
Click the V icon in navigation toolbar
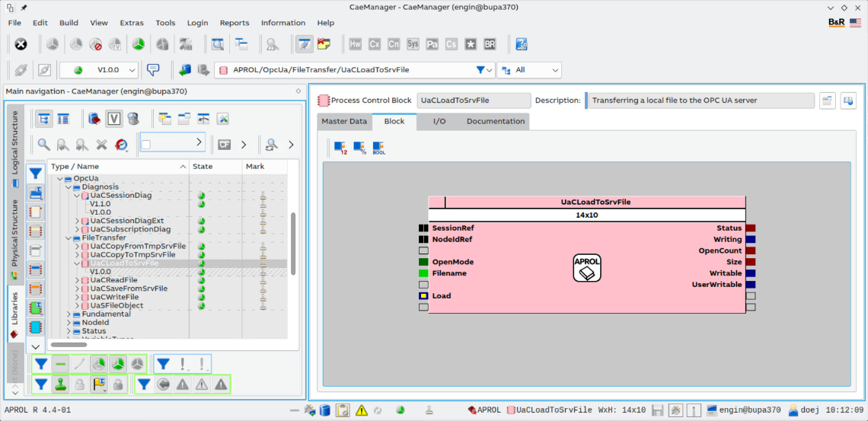click(113, 119)
